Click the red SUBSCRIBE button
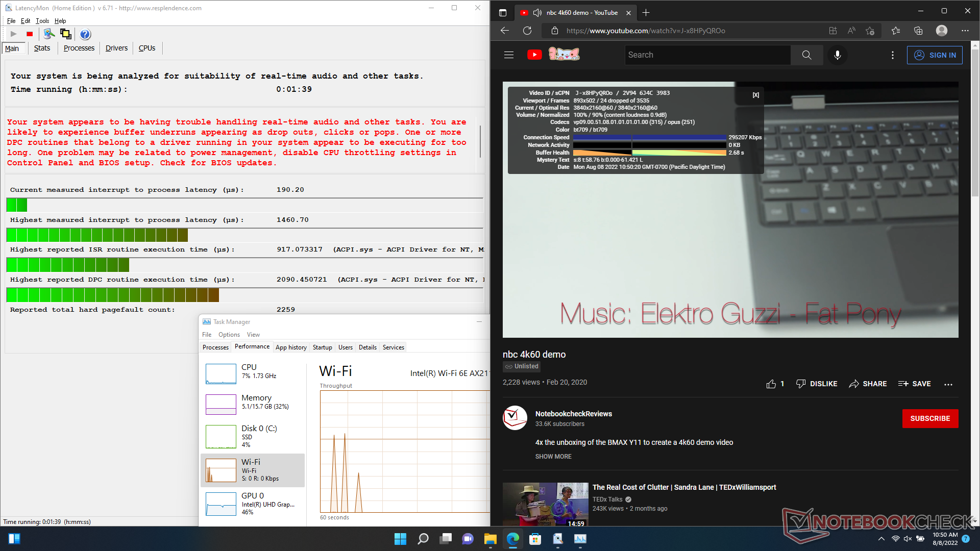 [930, 418]
